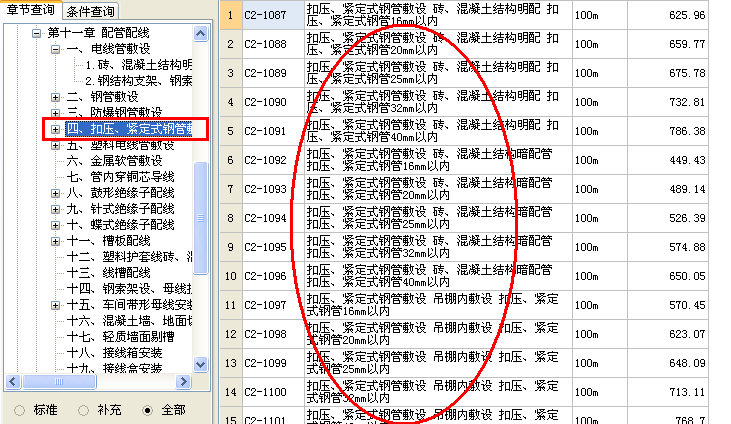Click the tree's scroll left arrow
The image size is (731, 424).
[x=13, y=382]
